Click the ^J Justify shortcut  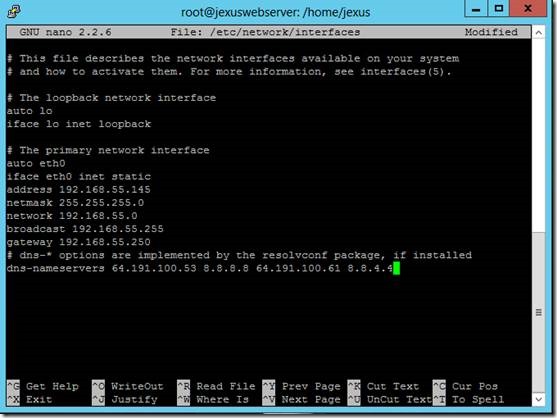[x=125, y=400]
